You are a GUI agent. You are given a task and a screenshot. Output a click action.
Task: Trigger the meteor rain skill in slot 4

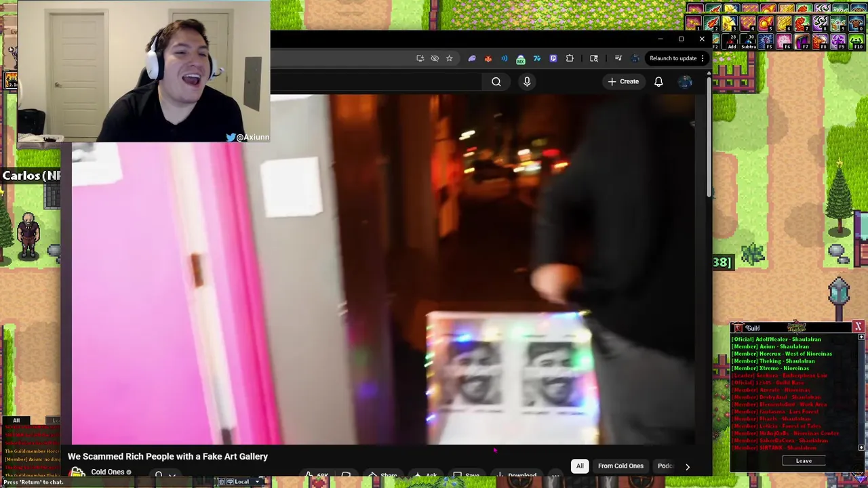748,23
